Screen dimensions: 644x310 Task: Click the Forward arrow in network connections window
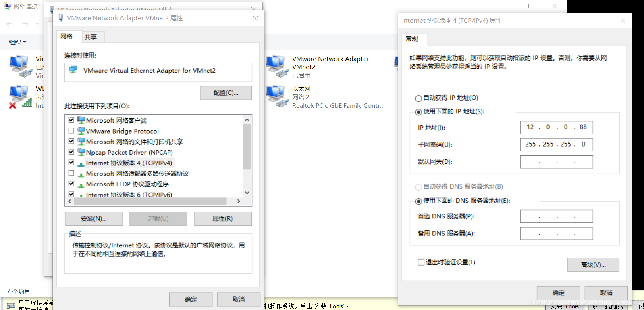pyautogui.click(x=25, y=24)
